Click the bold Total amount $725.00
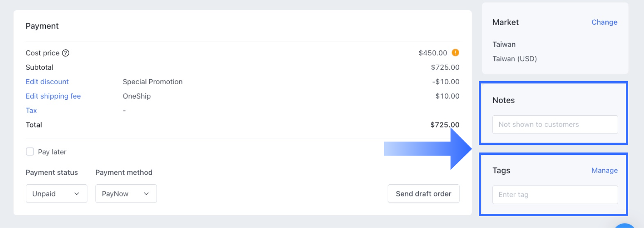Screen dimensions: 644x228 pos(444,125)
